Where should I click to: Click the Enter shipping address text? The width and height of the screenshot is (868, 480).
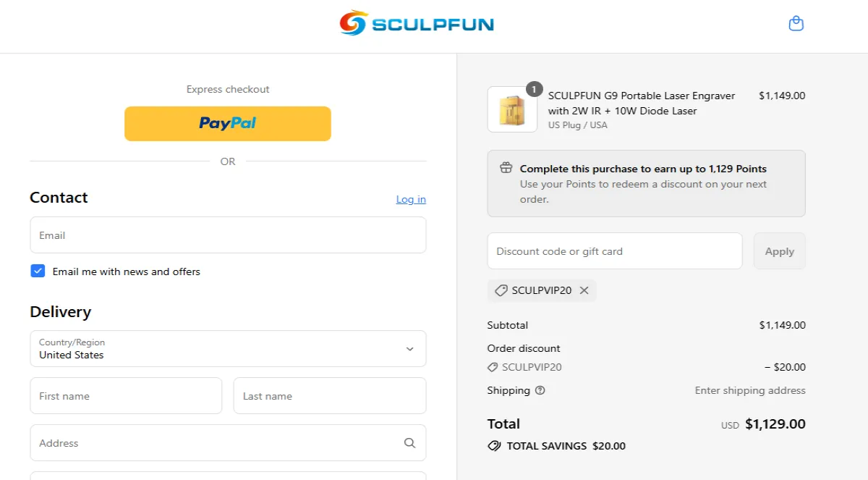point(750,390)
